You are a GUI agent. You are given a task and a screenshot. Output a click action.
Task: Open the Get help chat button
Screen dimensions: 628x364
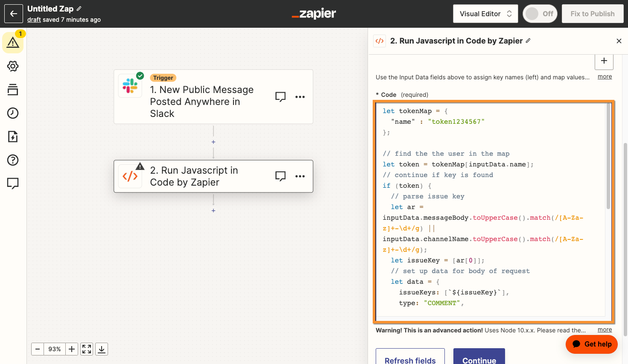coord(592,344)
